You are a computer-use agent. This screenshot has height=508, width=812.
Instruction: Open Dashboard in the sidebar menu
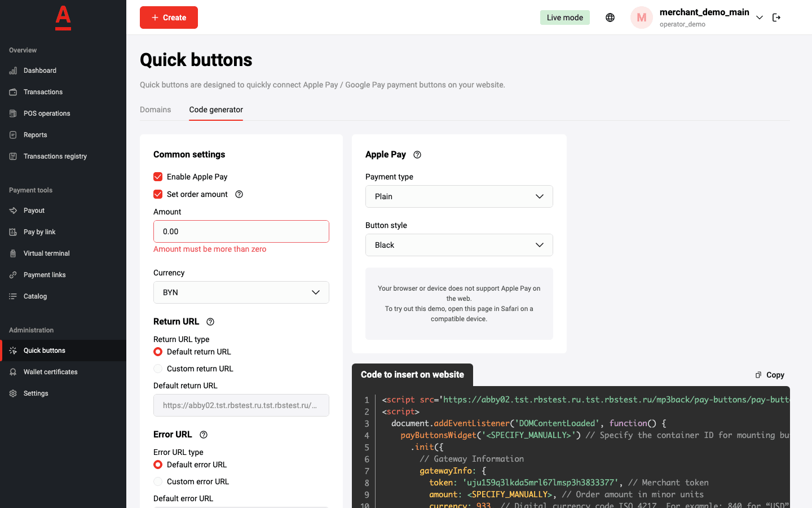tap(63, 71)
